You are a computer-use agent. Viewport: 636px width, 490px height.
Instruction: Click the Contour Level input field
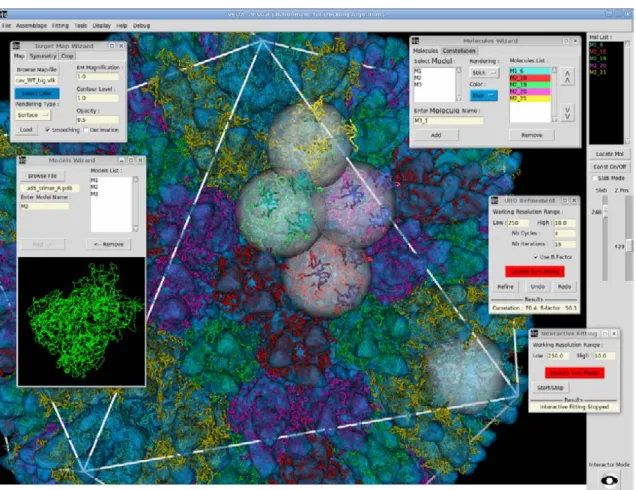(97, 98)
